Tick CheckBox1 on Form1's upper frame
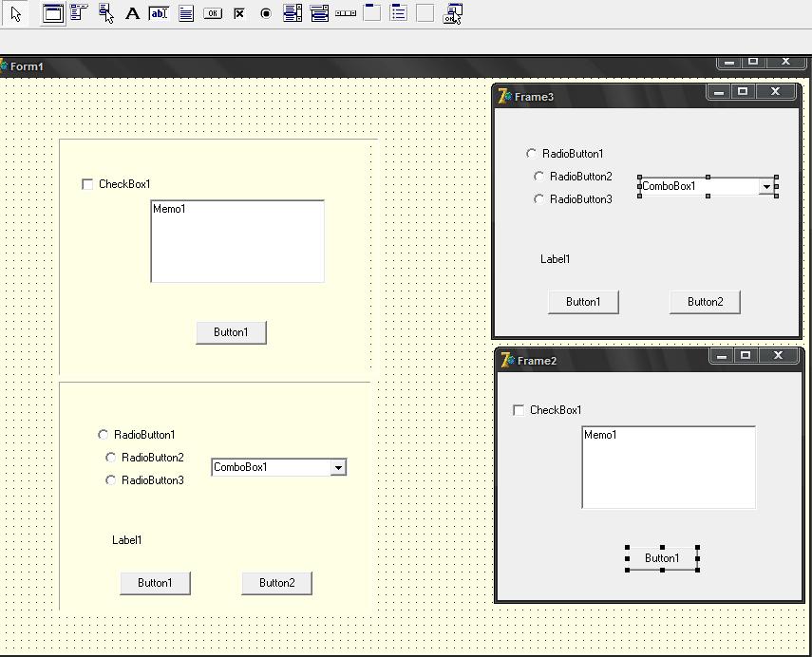This screenshot has width=812, height=657. point(87,184)
